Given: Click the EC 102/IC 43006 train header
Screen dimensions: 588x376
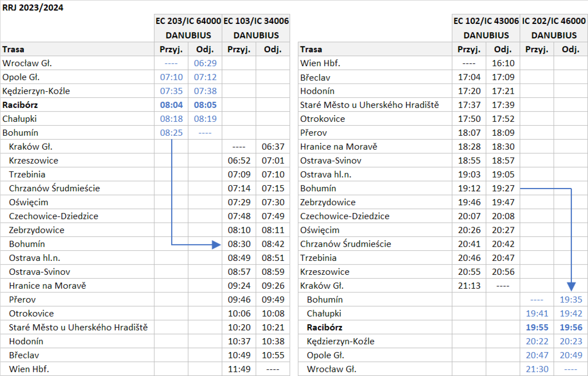Looking at the screenshot, I should pos(486,21).
